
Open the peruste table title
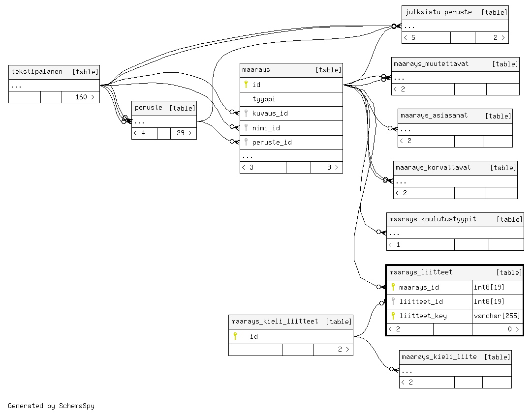click(x=148, y=108)
